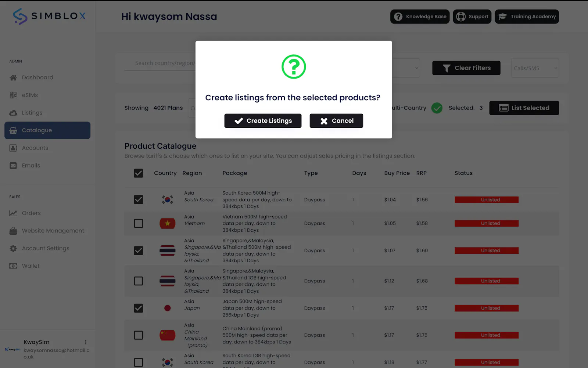Click the Website Management bag icon
The height and width of the screenshot is (368, 588).
pyautogui.click(x=13, y=231)
